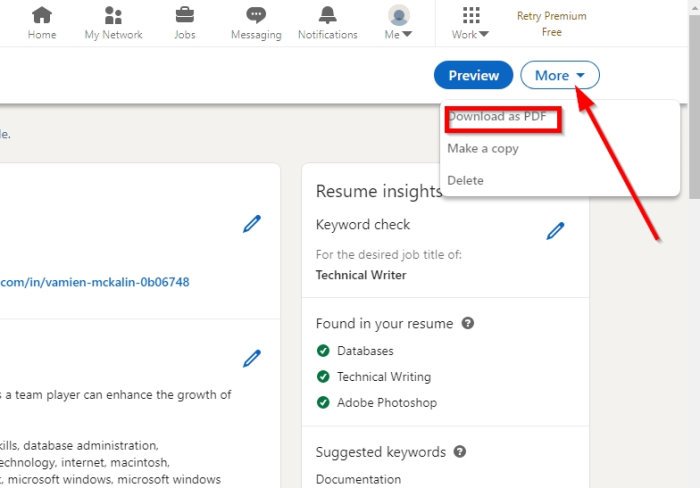700x488 pixels.
Task: Open the vamien-mckalin profile URL link
Action: pos(95,282)
